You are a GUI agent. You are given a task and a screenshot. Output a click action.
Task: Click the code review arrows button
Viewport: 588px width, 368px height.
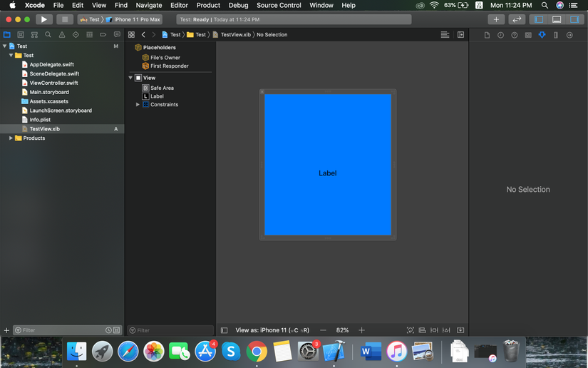[x=517, y=19]
